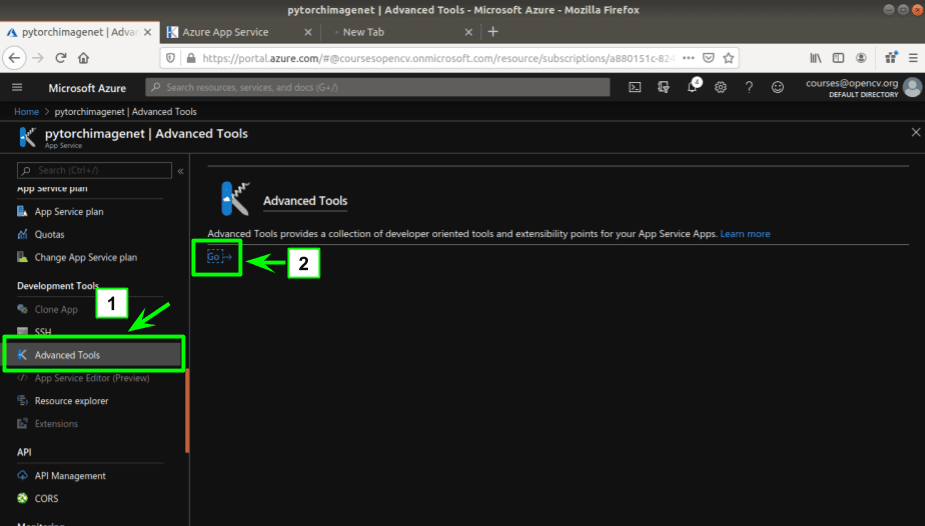Viewport: 925px width, 526px height.
Task: Open the notifications bell
Action: point(693,87)
